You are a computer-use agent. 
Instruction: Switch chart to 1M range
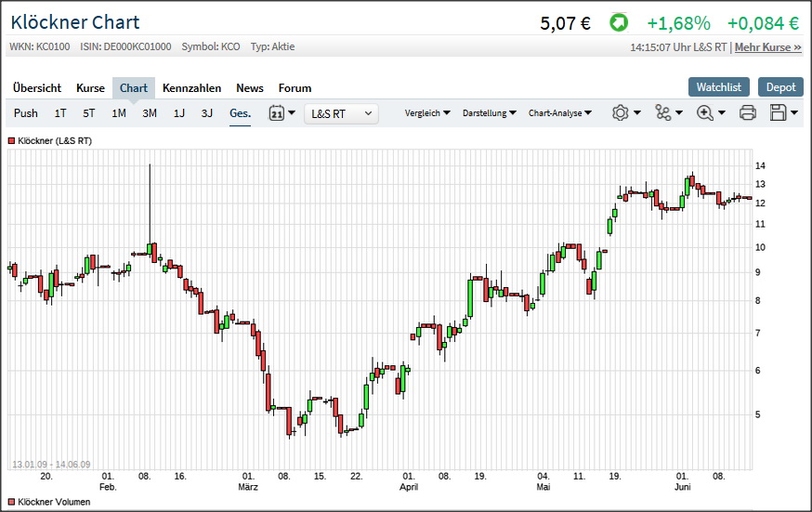click(x=119, y=112)
